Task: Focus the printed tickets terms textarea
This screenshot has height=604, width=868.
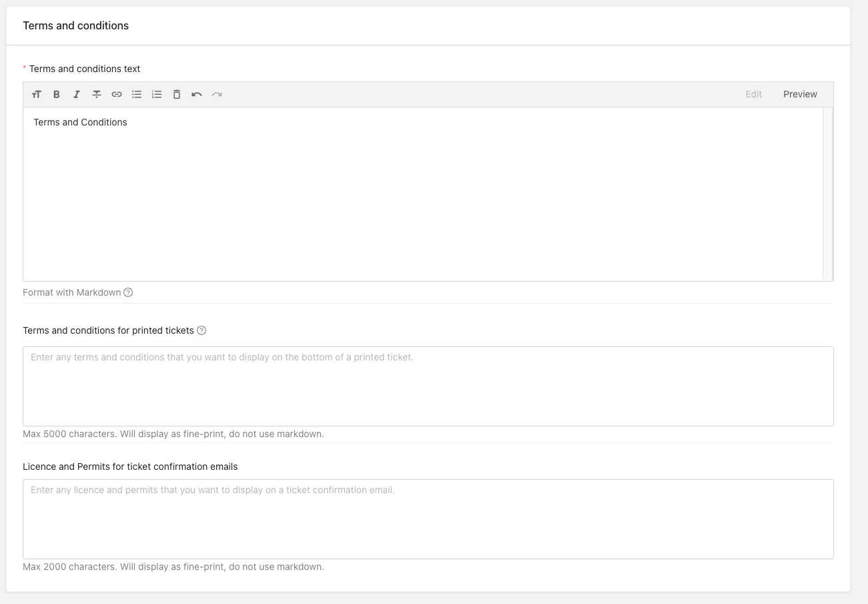Action: click(428, 386)
